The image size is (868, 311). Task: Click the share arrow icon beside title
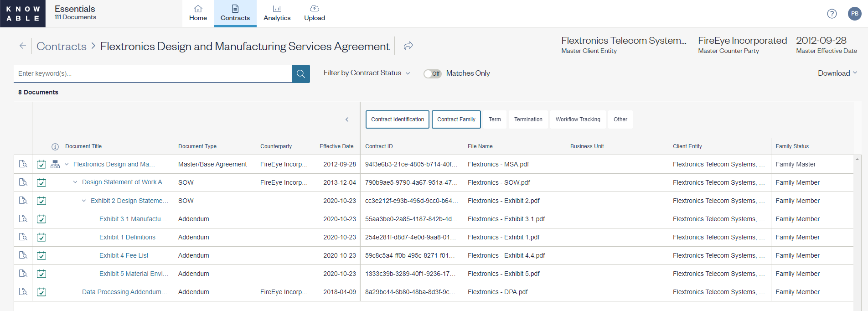[408, 46]
